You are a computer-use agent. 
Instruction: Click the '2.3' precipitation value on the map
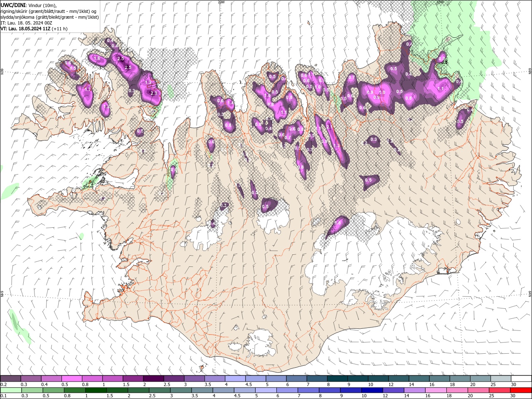[x=154, y=94]
